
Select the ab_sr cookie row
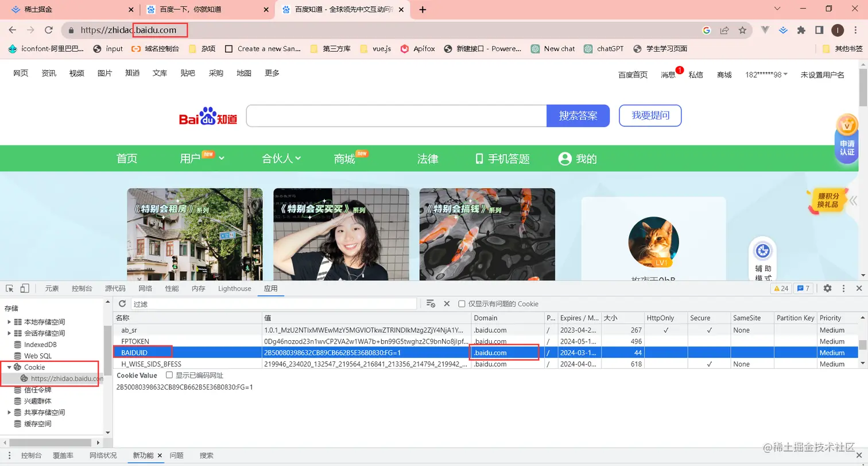[x=486, y=330]
